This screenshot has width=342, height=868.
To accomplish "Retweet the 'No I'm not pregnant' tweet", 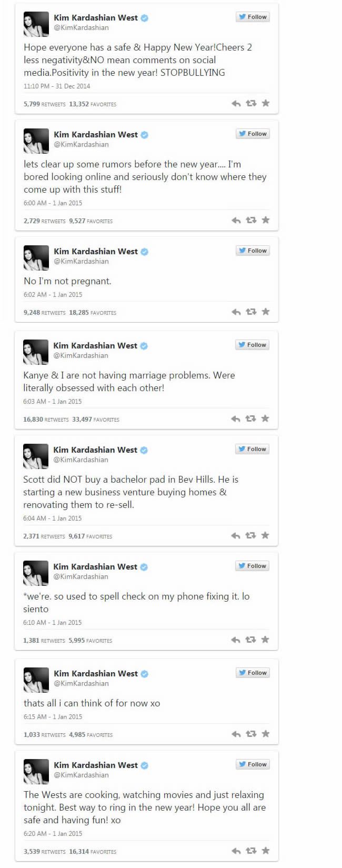I will click(x=251, y=312).
